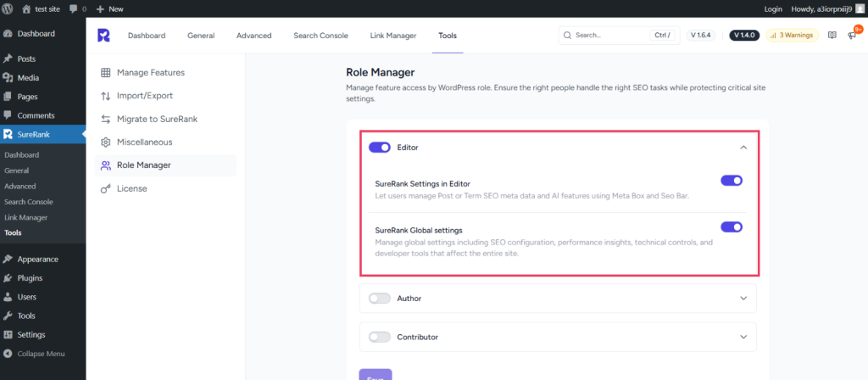This screenshot has width=868, height=380.
Task: Click the V 1.4.0 version badge
Action: [x=744, y=35]
